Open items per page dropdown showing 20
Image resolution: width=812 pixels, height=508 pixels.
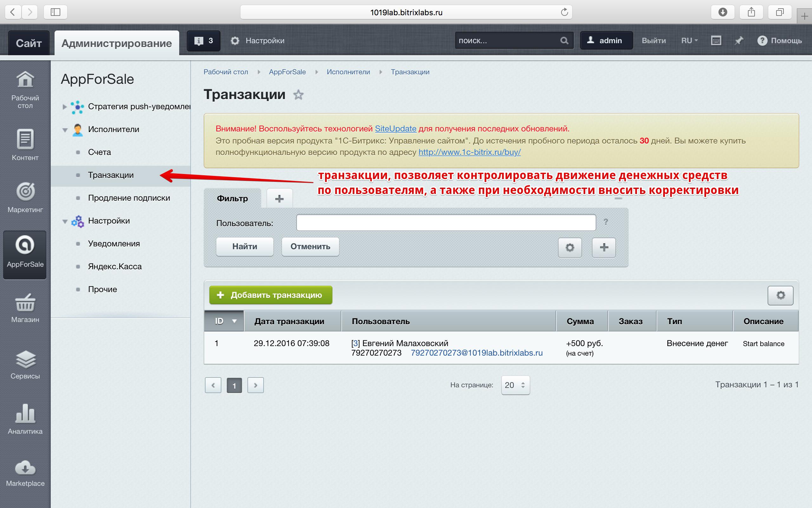click(515, 385)
